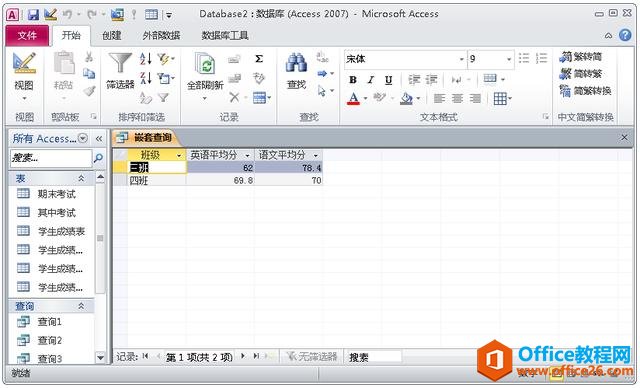Click the numbered list icon

541,58
